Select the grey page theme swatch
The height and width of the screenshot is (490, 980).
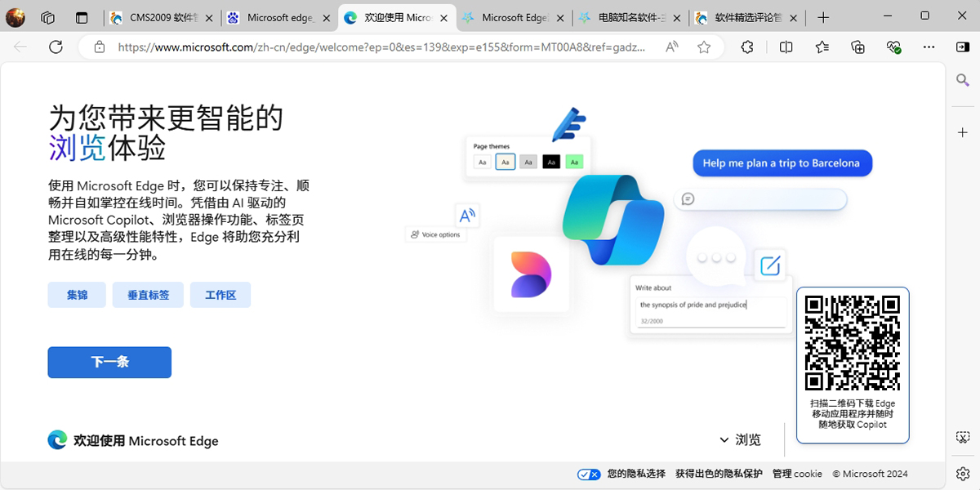coord(528,162)
